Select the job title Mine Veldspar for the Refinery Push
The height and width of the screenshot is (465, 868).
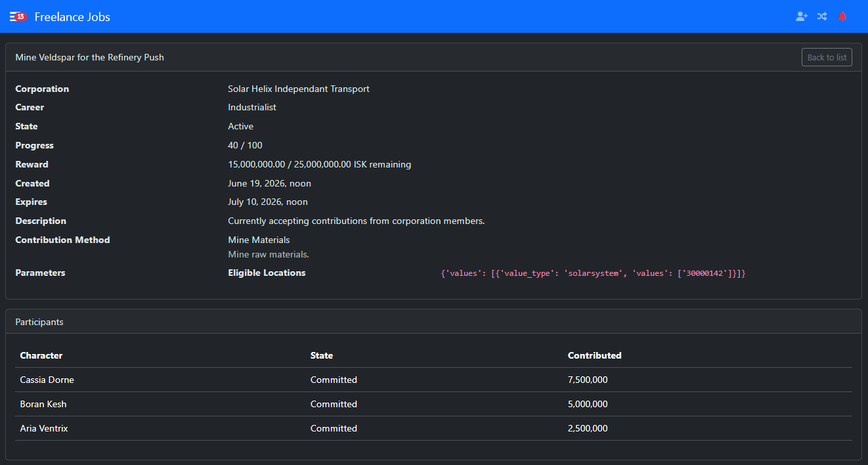click(x=90, y=57)
